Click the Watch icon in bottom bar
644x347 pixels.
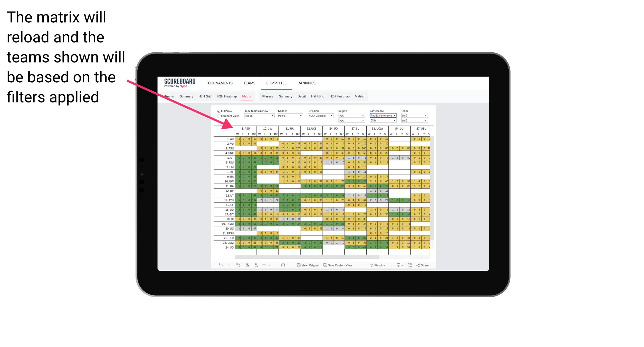tap(372, 265)
